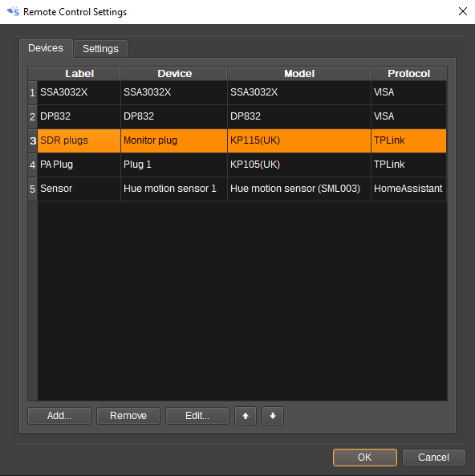Switch to the Settings tab
Screen dimensions: 475x476
pos(100,49)
